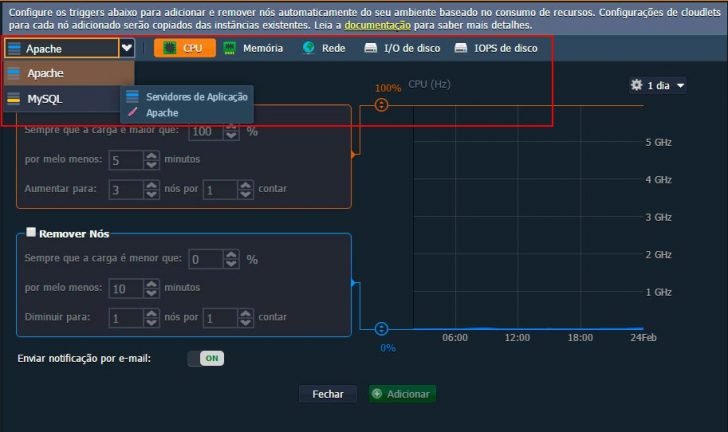Click the load greater than 100 percent field
The width and height of the screenshot is (728, 432).
click(x=206, y=131)
